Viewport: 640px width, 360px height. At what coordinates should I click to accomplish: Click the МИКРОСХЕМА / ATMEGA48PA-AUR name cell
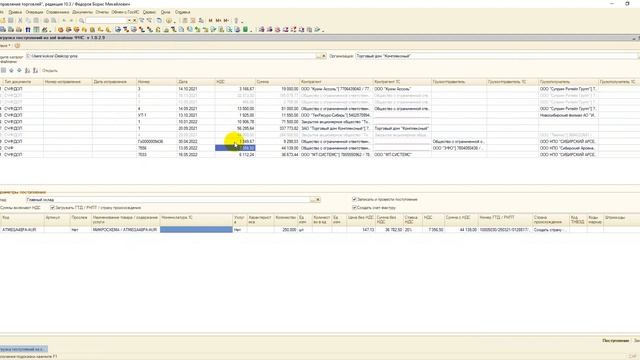(x=125, y=230)
